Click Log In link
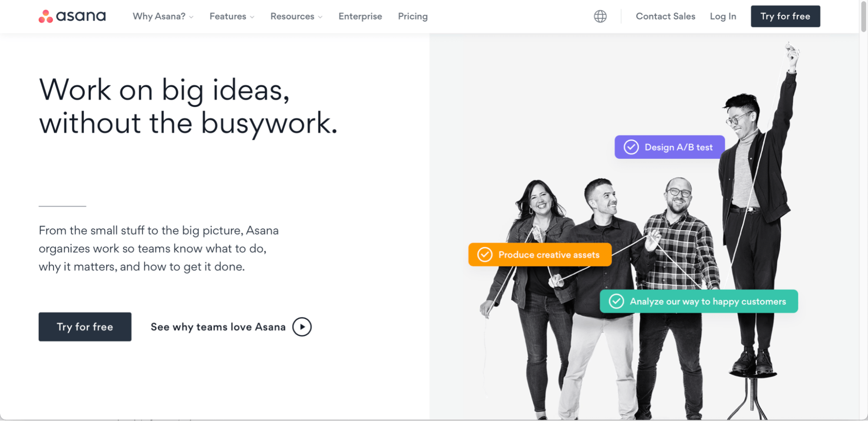Viewport: 868px width, 421px height. click(x=723, y=16)
